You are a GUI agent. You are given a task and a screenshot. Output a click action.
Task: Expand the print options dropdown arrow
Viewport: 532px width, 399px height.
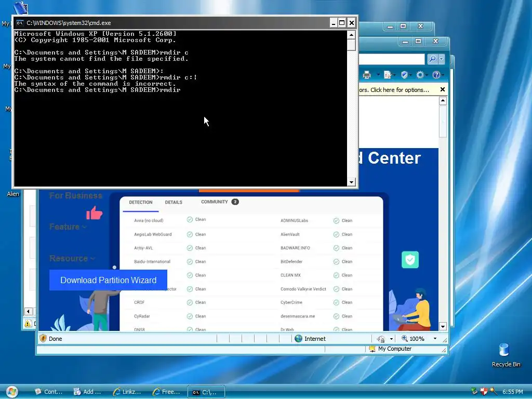point(378,75)
